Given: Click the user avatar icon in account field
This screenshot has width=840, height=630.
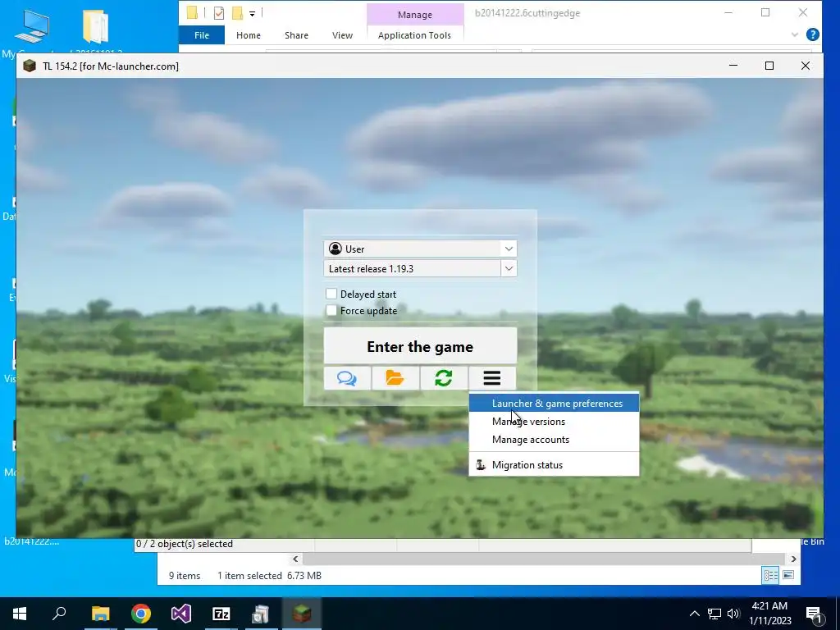Looking at the screenshot, I should [x=336, y=249].
